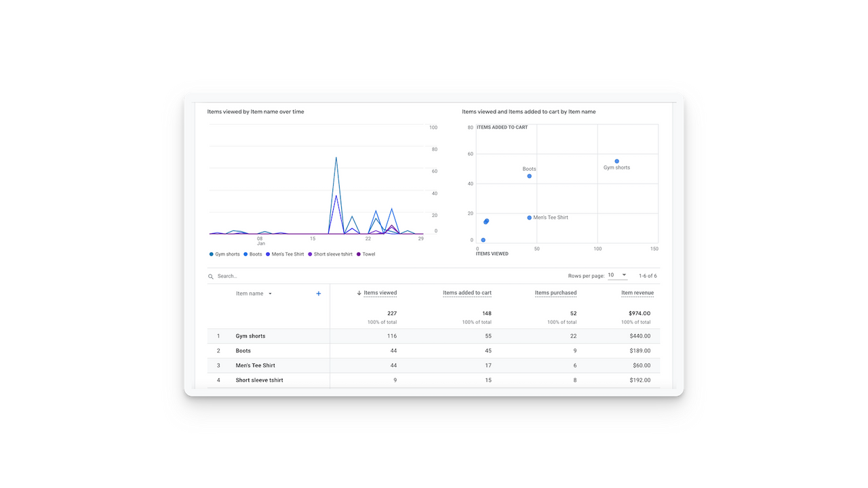This screenshot has height=488, width=868.
Task: Click the $440.00 revenue cell
Action: pyautogui.click(x=639, y=336)
